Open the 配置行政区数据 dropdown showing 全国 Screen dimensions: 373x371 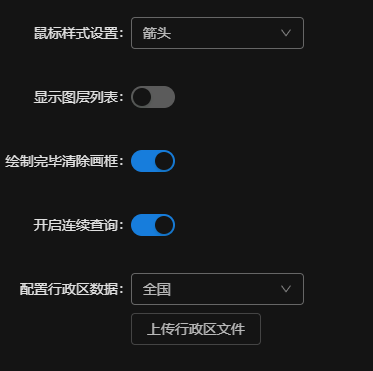[217, 289]
